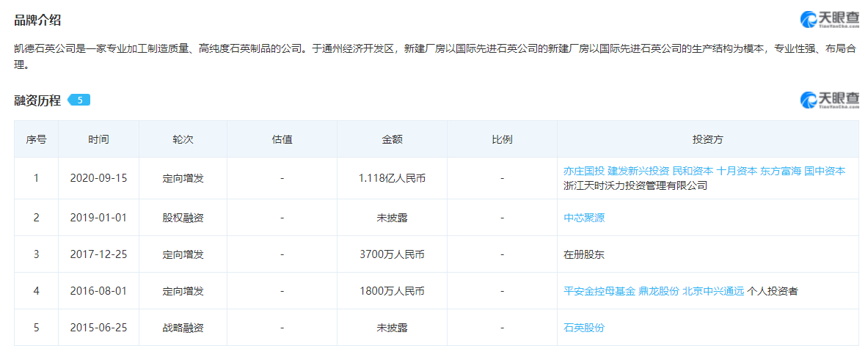This screenshot has height=346, width=868.
Task: Click the blue count badge showing 5
Action: (x=79, y=100)
